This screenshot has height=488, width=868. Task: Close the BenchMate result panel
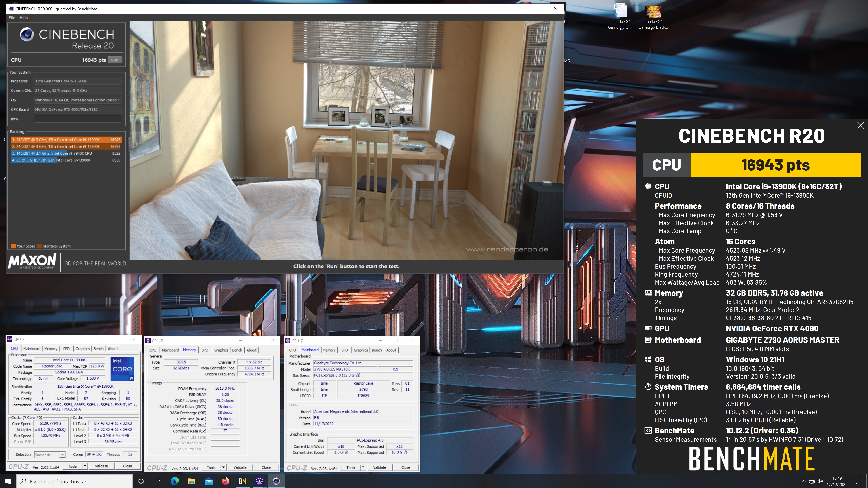click(x=861, y=125)
